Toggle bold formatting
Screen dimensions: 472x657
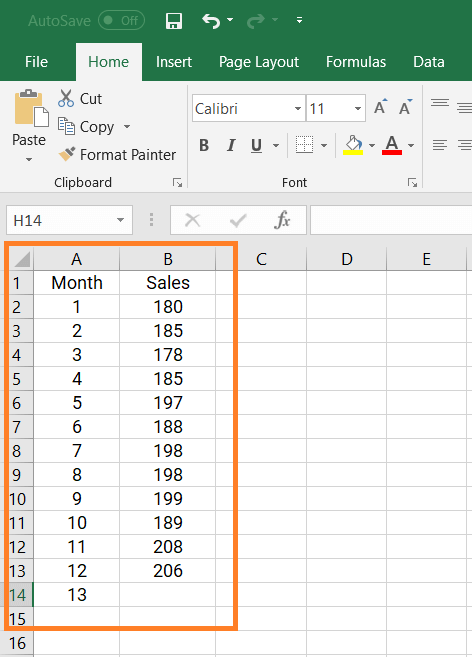[204, 145]
